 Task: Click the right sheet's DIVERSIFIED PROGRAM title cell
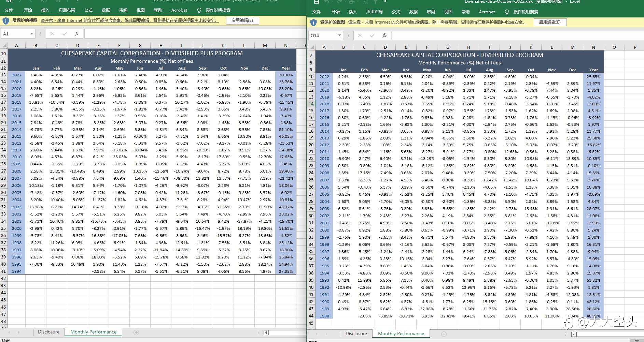click(x=460, y=55)
